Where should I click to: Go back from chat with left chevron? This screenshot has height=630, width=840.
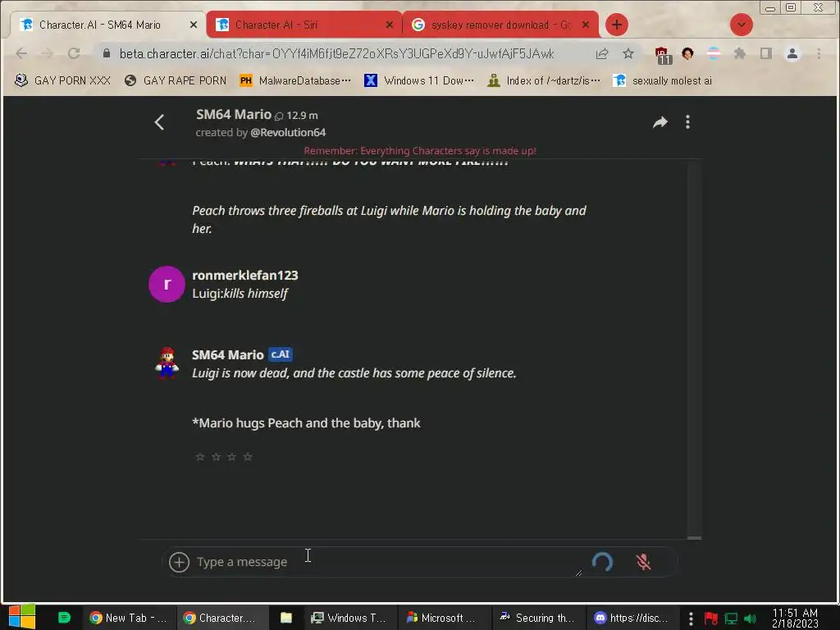pos(159,122)
